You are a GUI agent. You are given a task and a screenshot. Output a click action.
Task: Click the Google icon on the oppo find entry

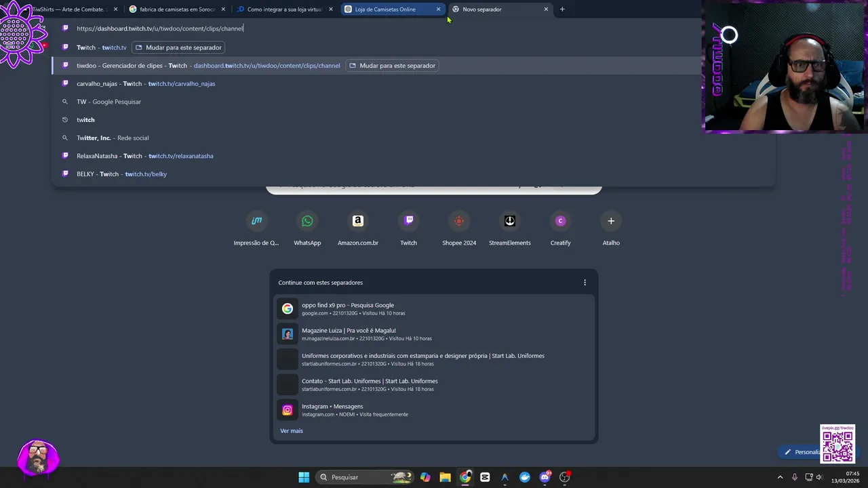pos(288,308)
